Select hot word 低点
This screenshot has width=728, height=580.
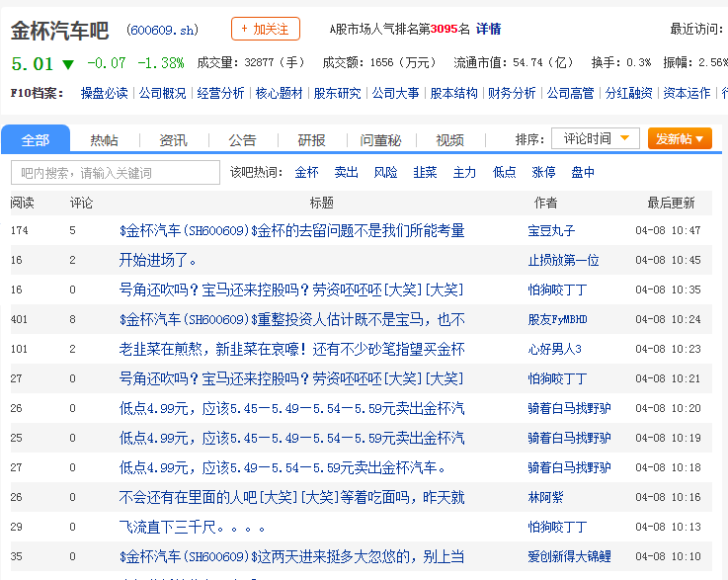click(504, 172)
